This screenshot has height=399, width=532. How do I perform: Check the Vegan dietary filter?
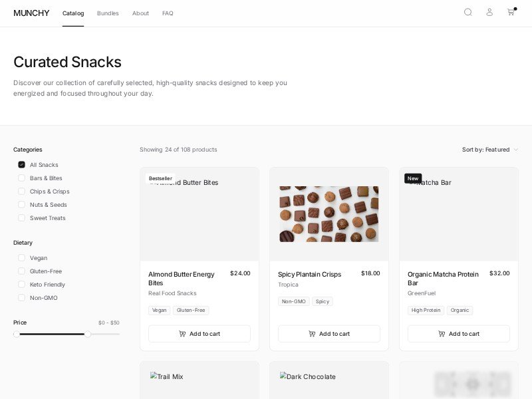pyautogui.click(x=21, y=258)
